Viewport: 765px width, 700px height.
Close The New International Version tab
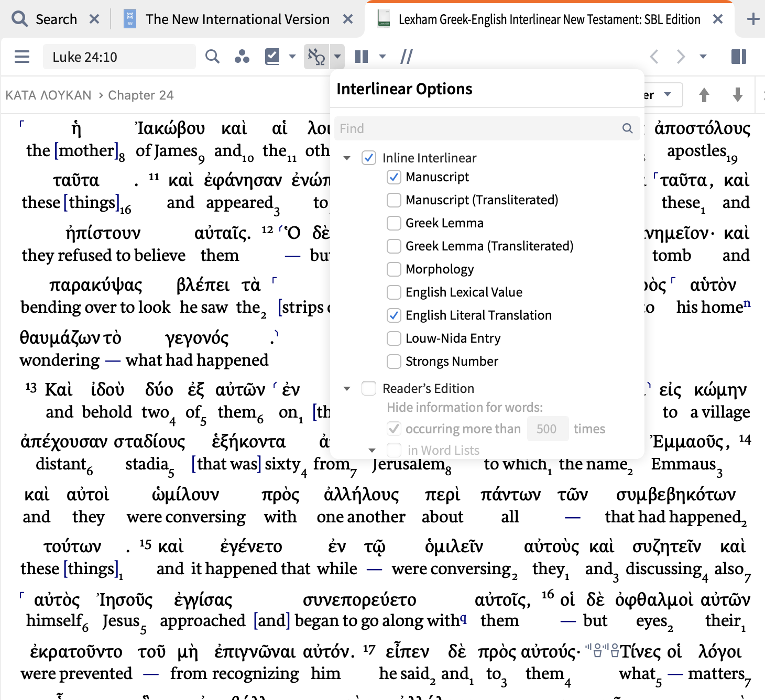click(x=348, y=19)
